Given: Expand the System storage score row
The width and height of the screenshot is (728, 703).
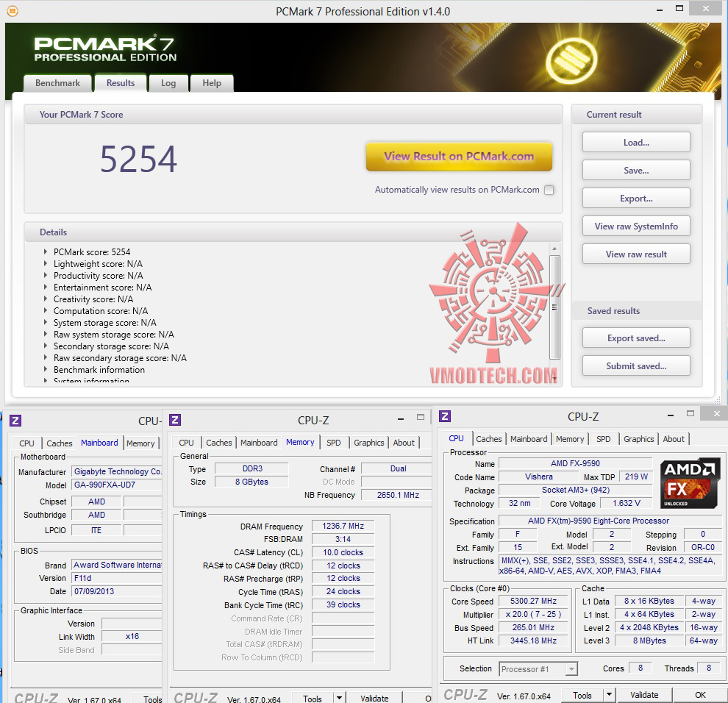Looking at the screenshot, I should 46,322.
